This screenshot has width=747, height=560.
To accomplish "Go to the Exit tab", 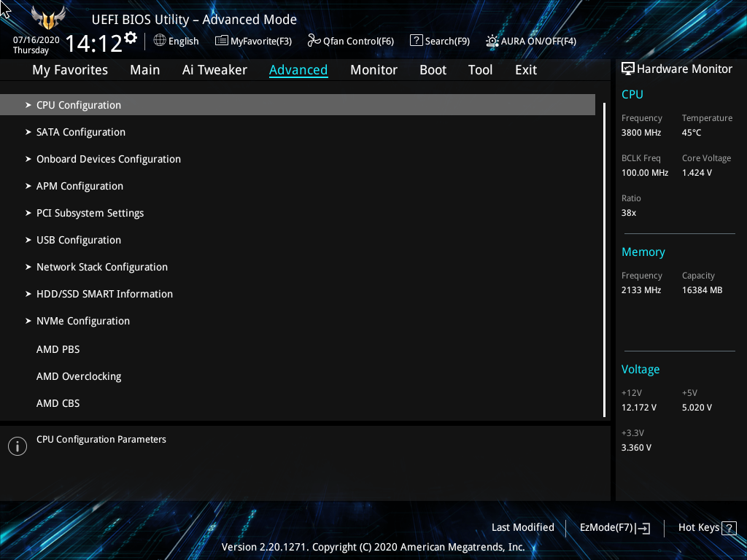I will (x=526, y=70).
